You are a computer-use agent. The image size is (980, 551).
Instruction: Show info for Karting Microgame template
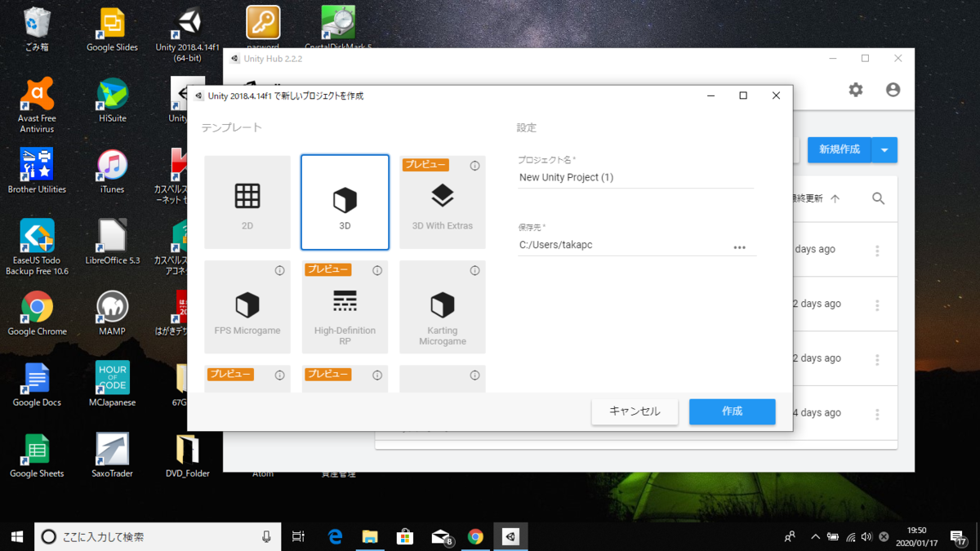tap(474, 270)
